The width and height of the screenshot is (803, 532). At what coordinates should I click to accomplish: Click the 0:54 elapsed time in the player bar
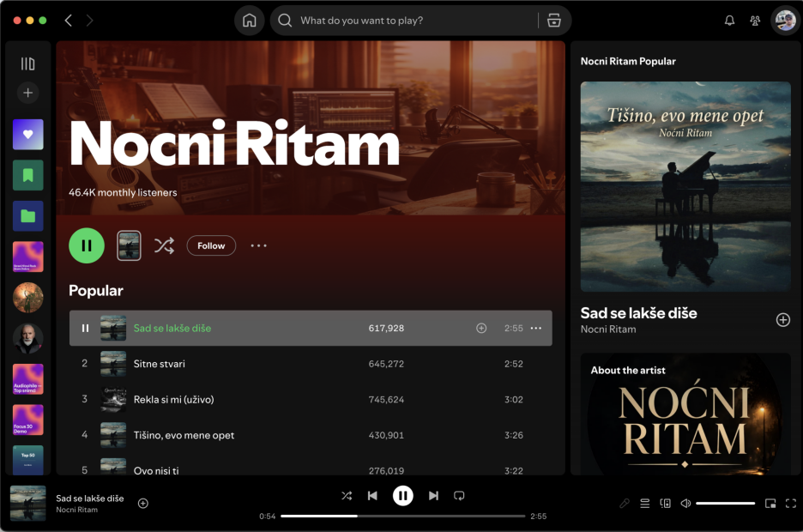click(268, 517)
